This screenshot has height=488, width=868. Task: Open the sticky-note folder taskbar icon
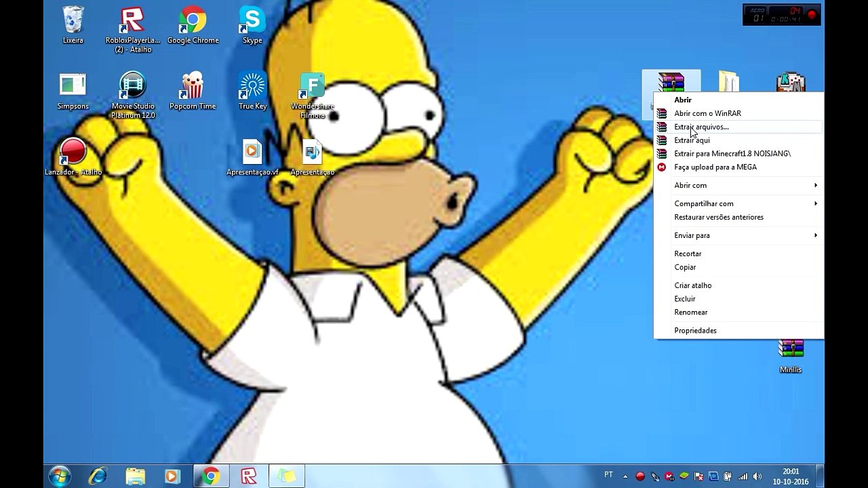[287, 476]
